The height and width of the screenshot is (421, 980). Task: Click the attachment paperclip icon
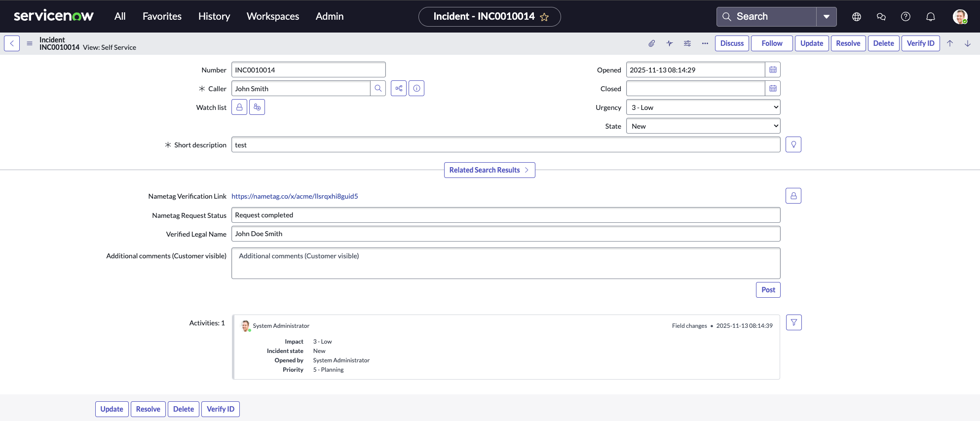pyautogui.click(x=651, y=43)
